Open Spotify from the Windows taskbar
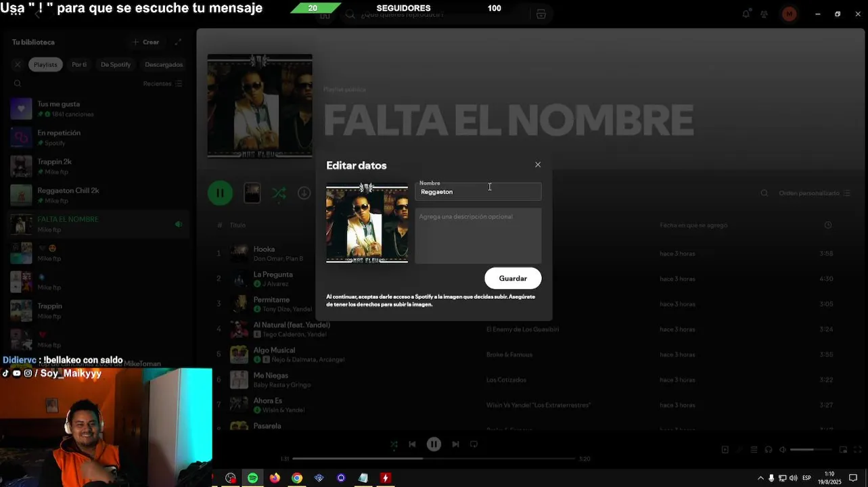 tap(252, 478)
